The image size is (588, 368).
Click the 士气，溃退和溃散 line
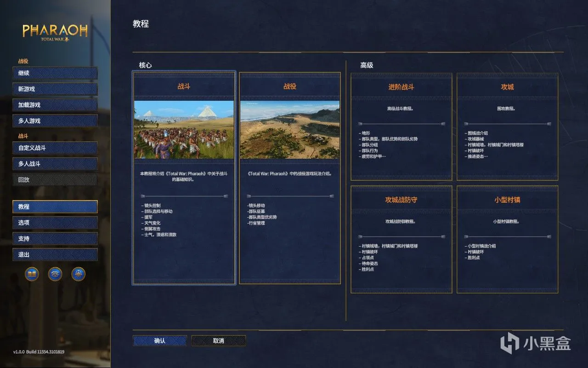point(158,235)
